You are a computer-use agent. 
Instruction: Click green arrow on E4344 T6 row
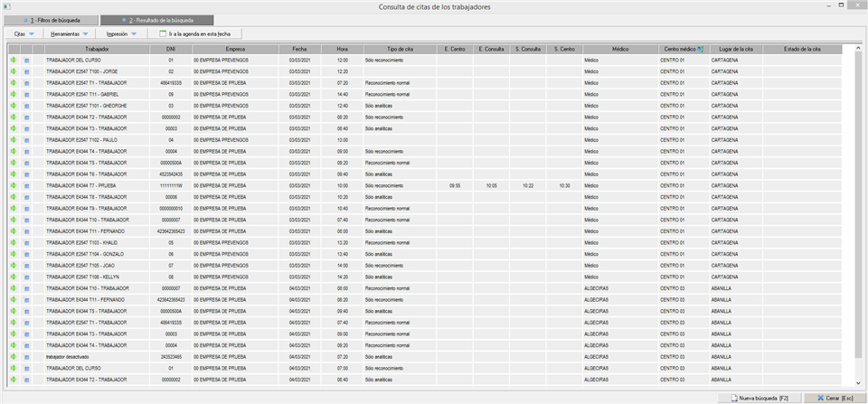(14, 174)
